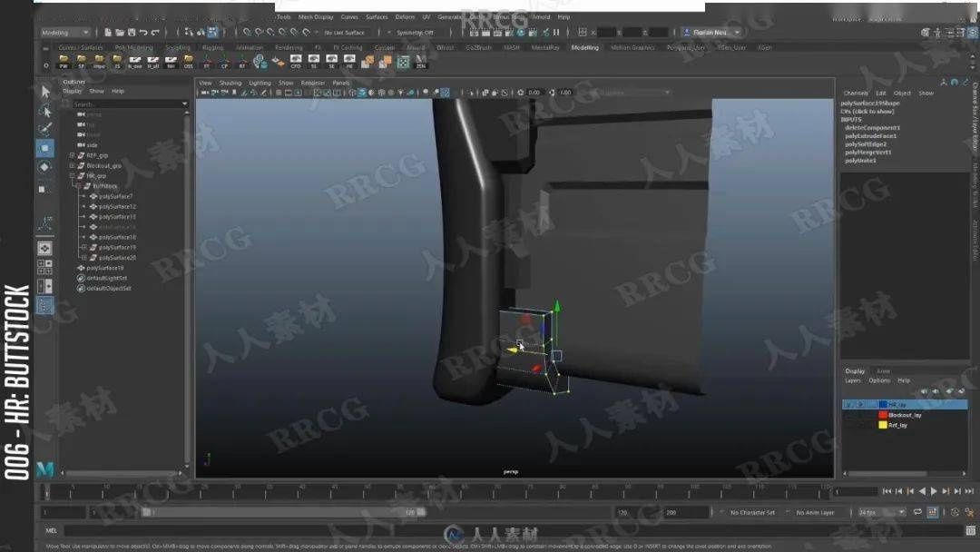Click the PW shelf folder button
Image resolution: width=980 pixels, height=552 pixels.
[x=64, y=61]
